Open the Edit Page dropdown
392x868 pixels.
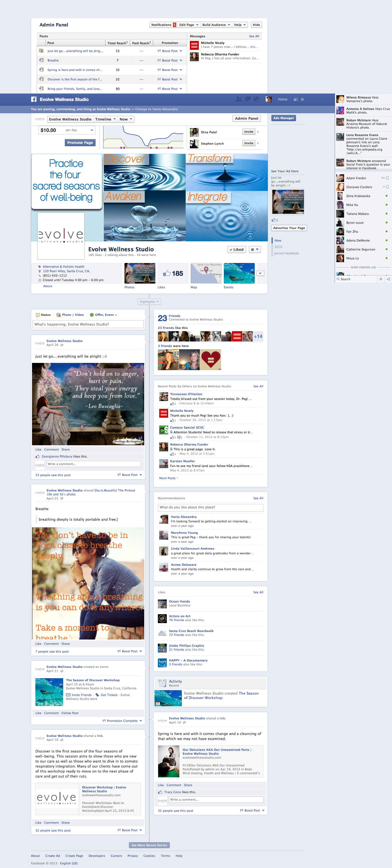coord(188,25)
